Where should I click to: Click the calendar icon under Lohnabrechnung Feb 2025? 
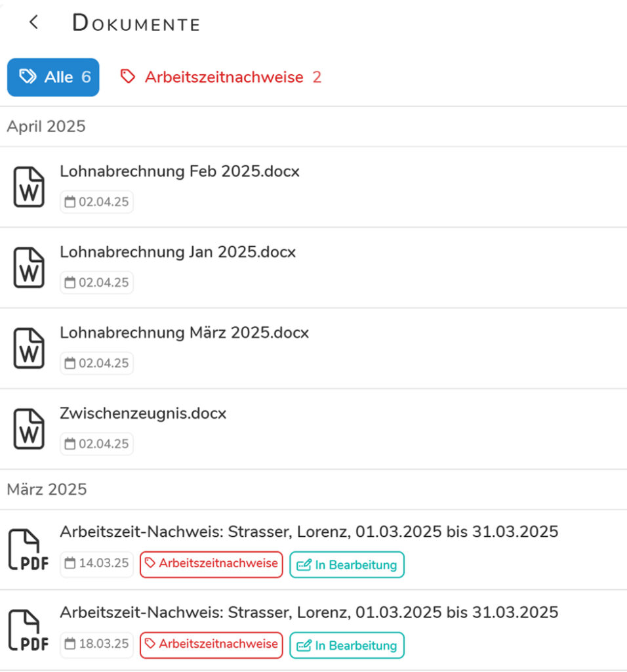[x=70, y=201]
